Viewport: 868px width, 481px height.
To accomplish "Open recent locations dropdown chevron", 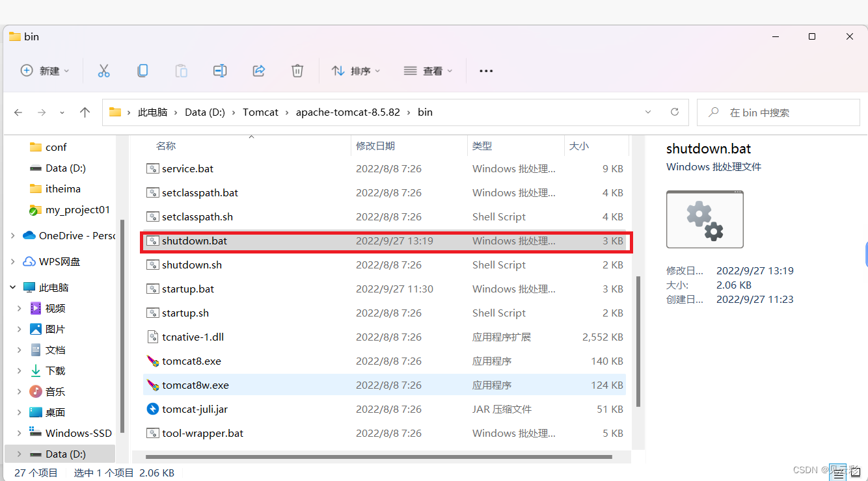I will tap(62, 112).
